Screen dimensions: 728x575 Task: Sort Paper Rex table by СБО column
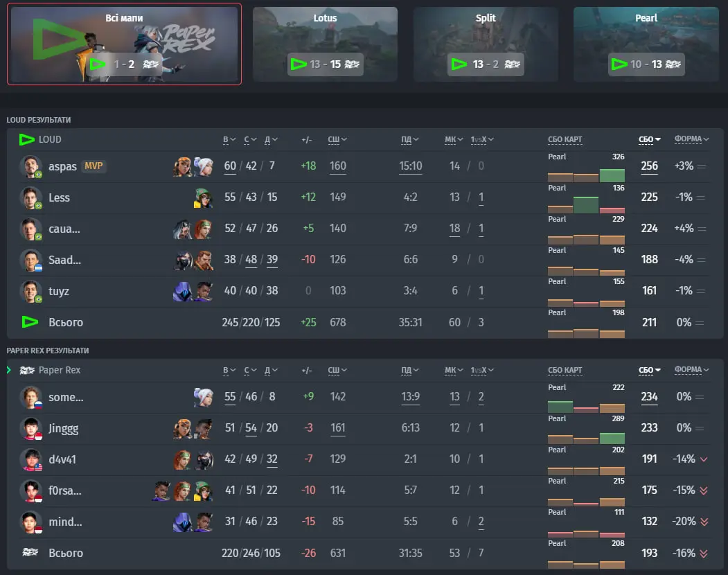650,370
